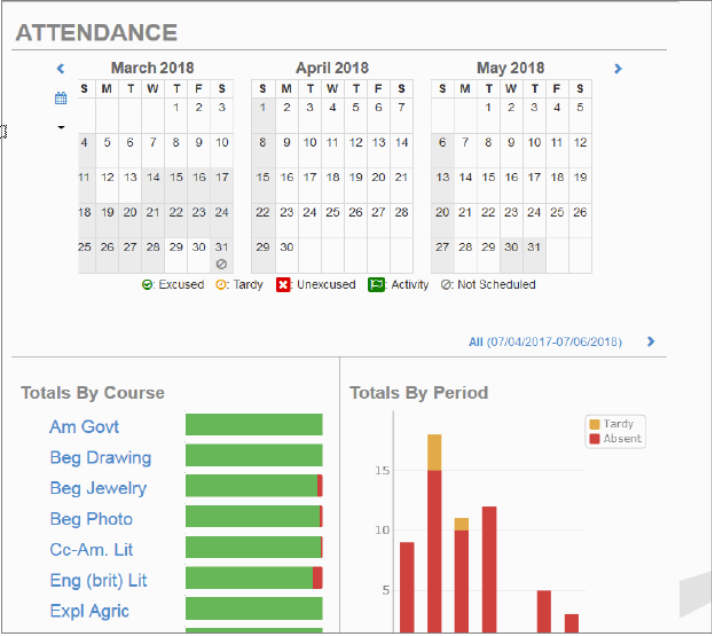The width and height of the screenshot is (712, 636).
Task: Open the All date range link
Action: [545, 342]
